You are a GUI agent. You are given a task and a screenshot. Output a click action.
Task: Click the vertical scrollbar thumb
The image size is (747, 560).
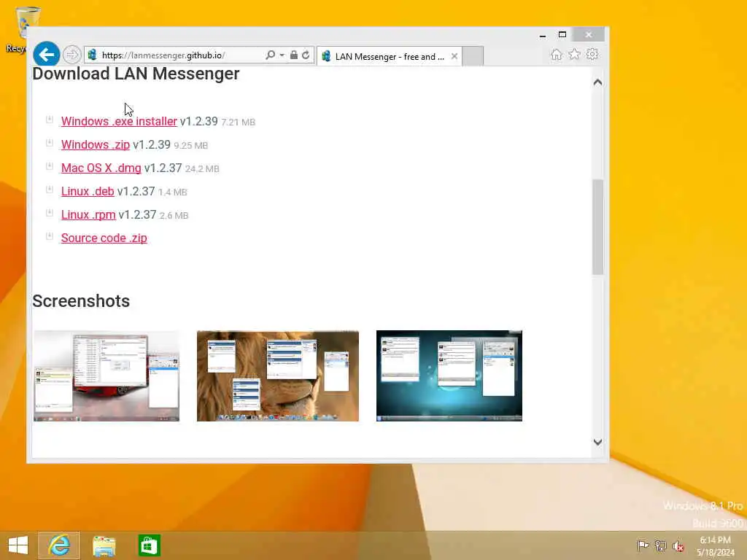click(598, 227)
